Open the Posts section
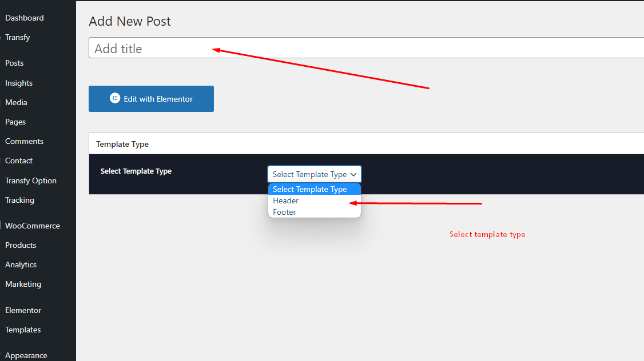 click(x=15, y=63)
